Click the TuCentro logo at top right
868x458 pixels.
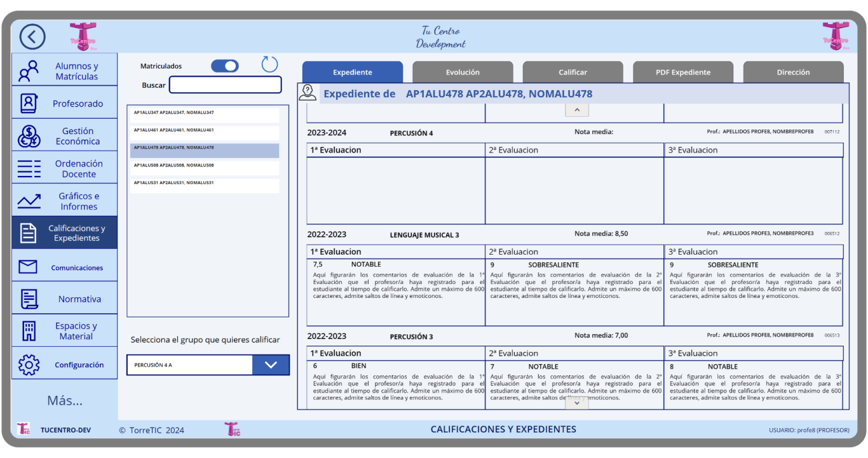(836, 36)
